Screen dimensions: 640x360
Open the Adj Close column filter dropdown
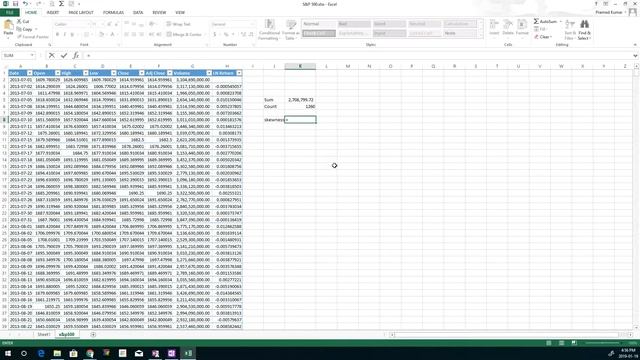coord(169,73)
